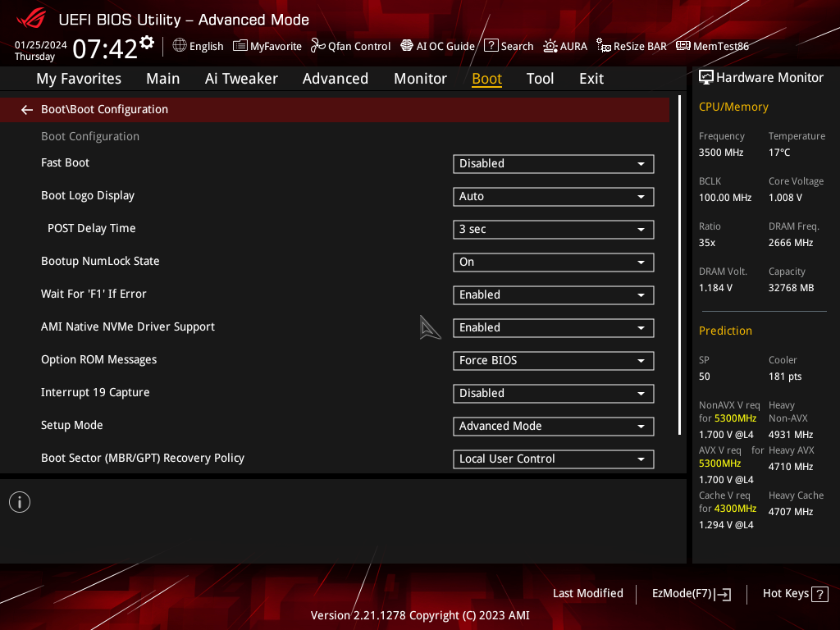The height and width of the screenshot is (630, 840).
Task: Open AURA lighting settings
Action: (x=565, y=46)
